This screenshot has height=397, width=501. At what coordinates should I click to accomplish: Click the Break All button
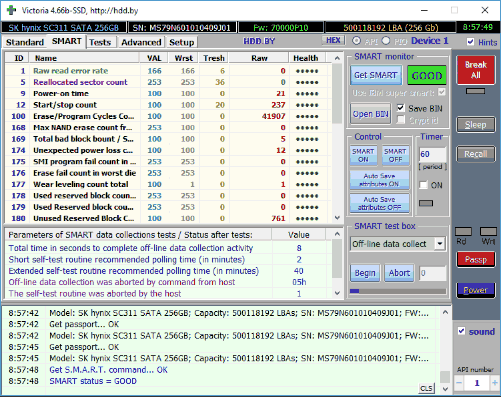[476, 70]
